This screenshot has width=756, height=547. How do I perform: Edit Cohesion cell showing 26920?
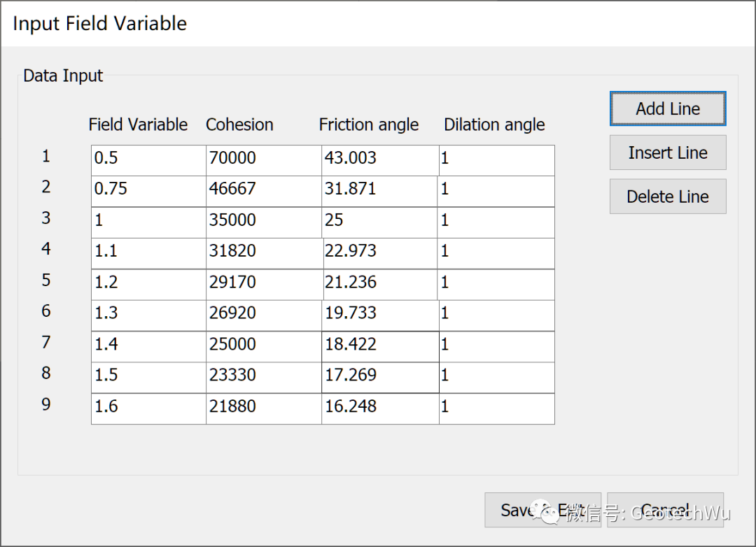pyautogui.click(x=264, y=315)
